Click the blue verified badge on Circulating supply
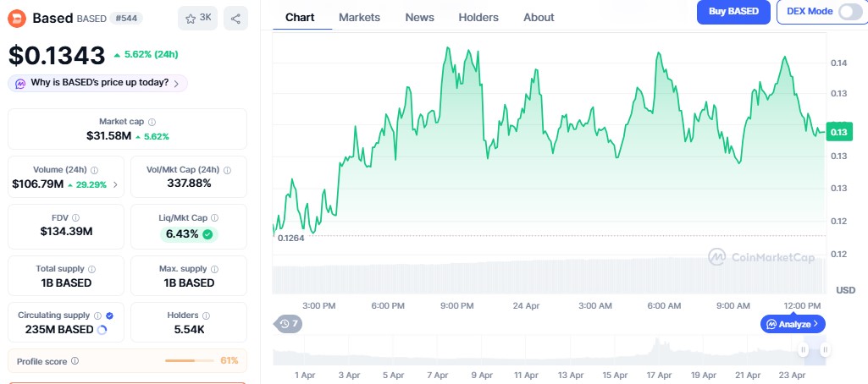This screenshot has width=868, height=384. 109,315
